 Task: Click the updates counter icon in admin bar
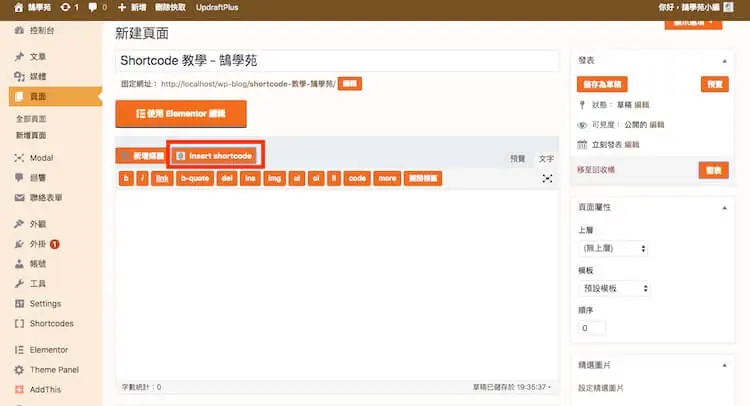click(66, 7)
